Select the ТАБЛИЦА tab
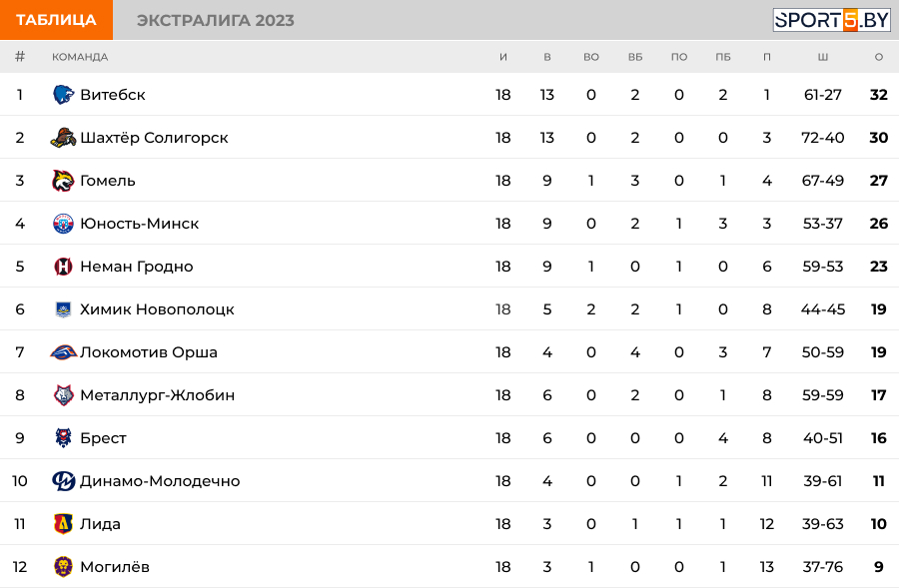Image resolution: width=899 pixels, height=588 pixels. [56, 20]
